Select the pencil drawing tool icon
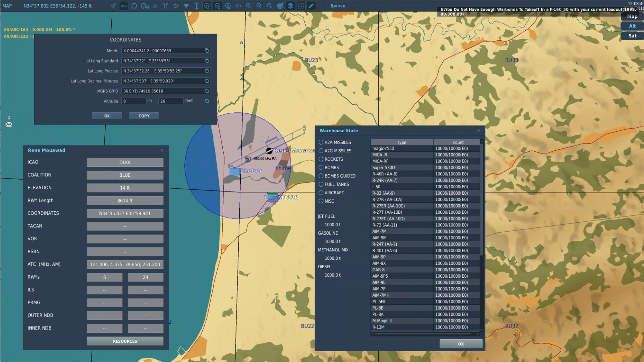This screenshot has height=362, width=644. click(x=311, y=6)
